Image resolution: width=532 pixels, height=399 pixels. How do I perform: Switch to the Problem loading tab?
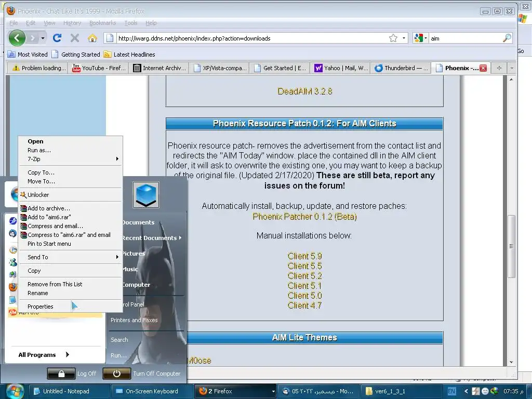37,68
